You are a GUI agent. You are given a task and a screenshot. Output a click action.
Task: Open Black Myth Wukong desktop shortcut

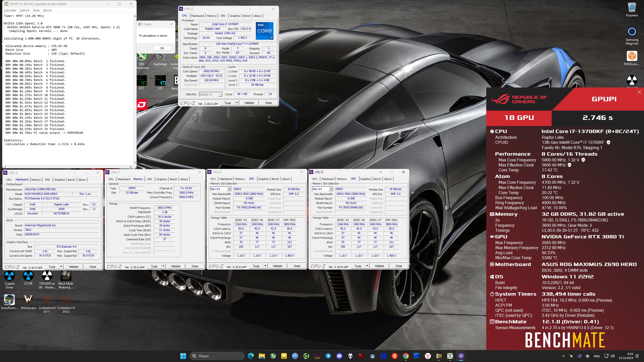(x=66, y=280)
